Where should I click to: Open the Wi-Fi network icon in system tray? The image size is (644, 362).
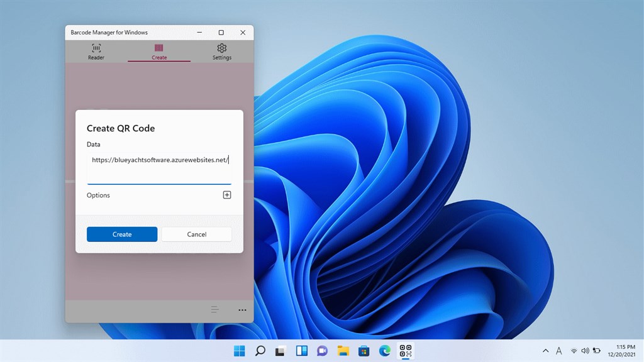(574, 351)
